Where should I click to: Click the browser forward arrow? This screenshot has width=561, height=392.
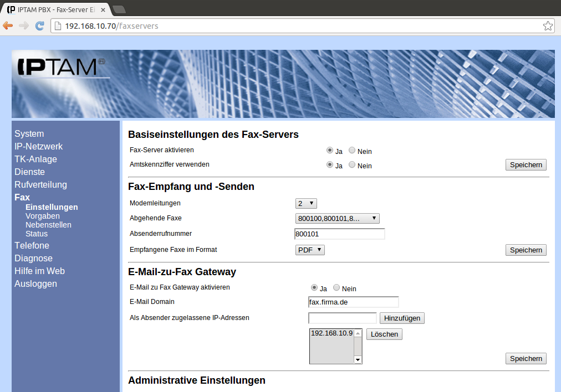click(x=24, y=25)
